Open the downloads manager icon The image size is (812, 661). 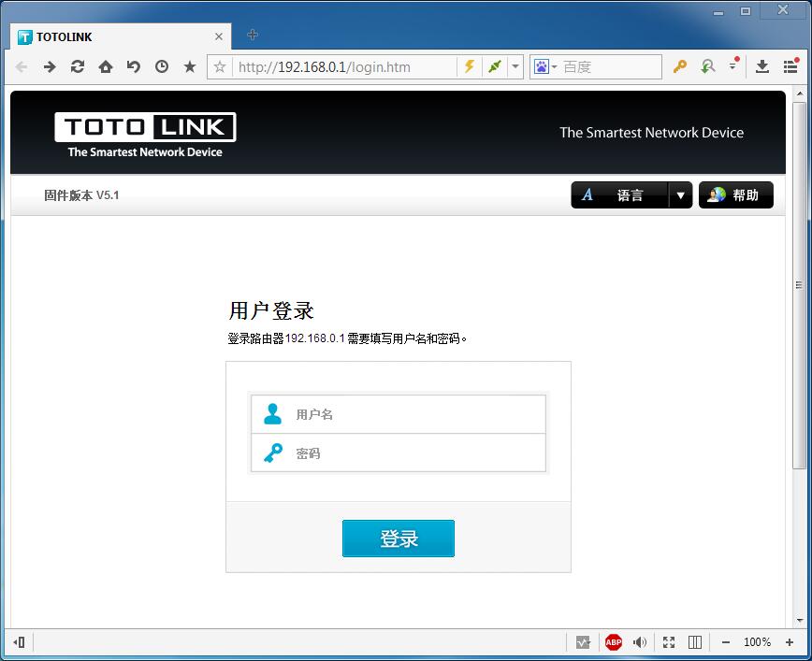762,66
